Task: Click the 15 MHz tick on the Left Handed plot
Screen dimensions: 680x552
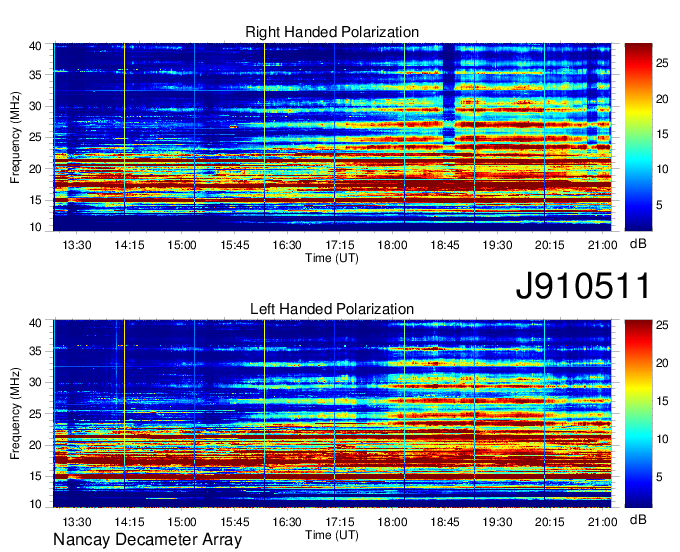Action: pyautogui.click(x=35, y=476)
